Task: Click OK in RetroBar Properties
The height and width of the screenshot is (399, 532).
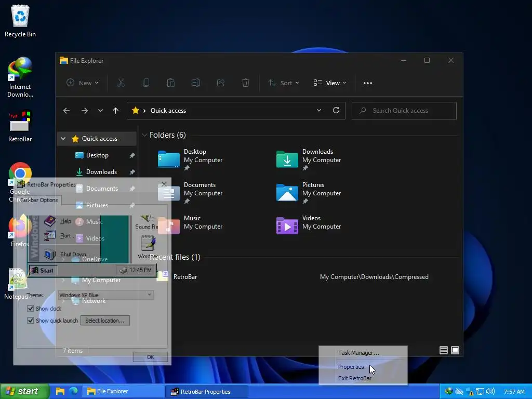Action: click(150, 357)
